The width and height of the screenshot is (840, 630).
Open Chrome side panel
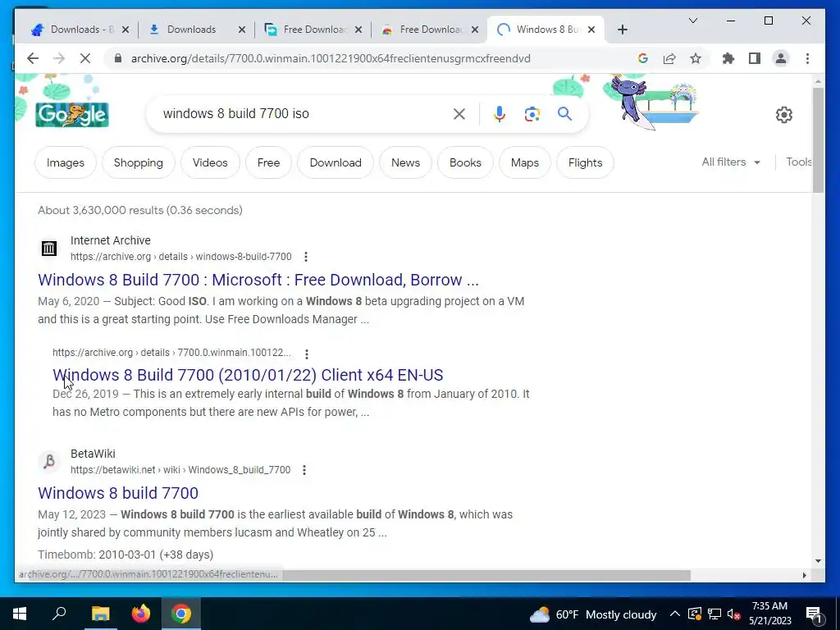(x=755, y=58)
